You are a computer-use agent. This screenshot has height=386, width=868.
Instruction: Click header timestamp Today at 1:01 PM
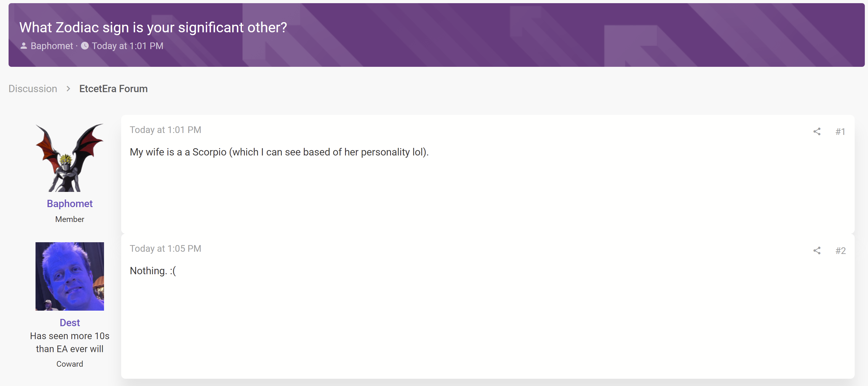point(128,46)
